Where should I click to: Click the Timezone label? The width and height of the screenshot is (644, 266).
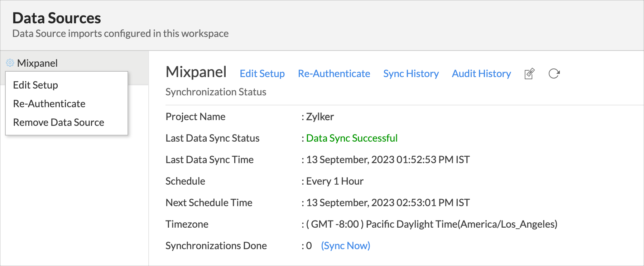(187, 224)
